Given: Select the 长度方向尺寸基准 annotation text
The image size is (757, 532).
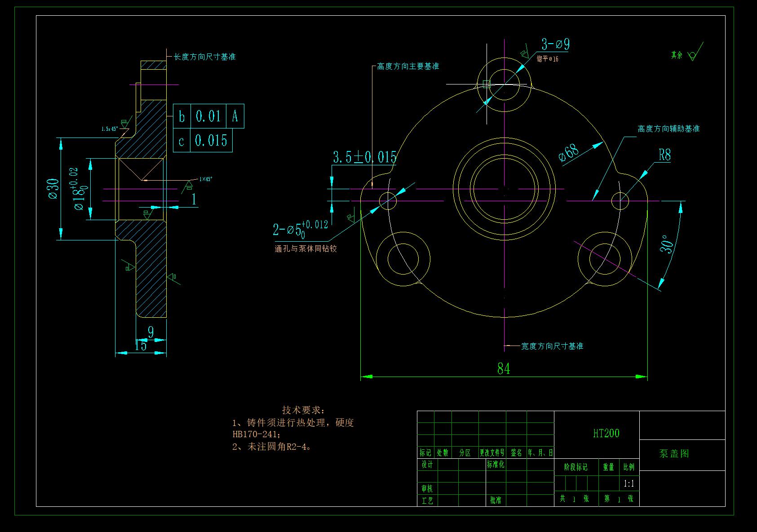Looking at the screenshot, I should click(x=205, y=57).
